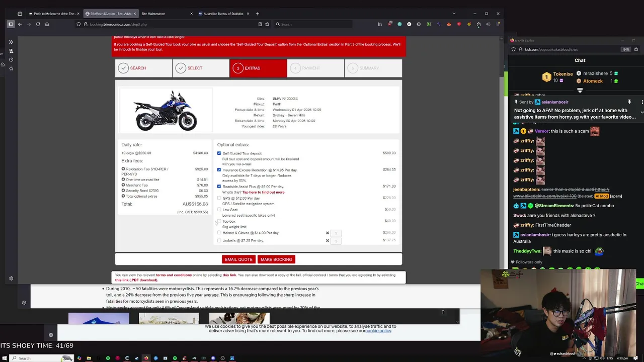
Task: Click the tracking protection shield icon
Action: [x=78, y=24]
